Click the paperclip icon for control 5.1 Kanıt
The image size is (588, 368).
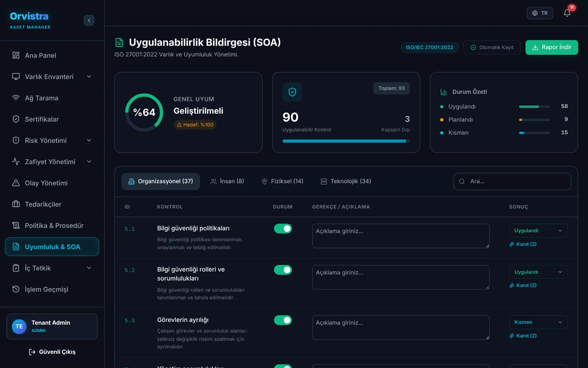click(x=512, y=244)
